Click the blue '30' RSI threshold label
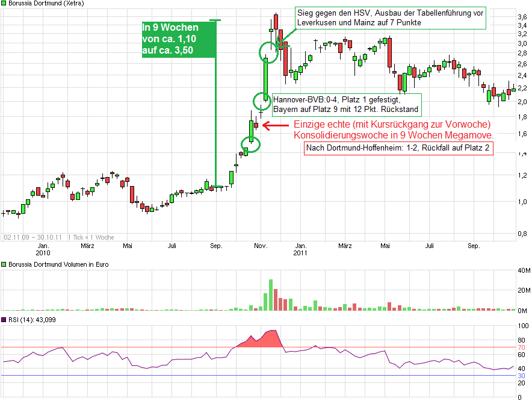The height and width of the screenshot is (407, 532). point(522,376)
